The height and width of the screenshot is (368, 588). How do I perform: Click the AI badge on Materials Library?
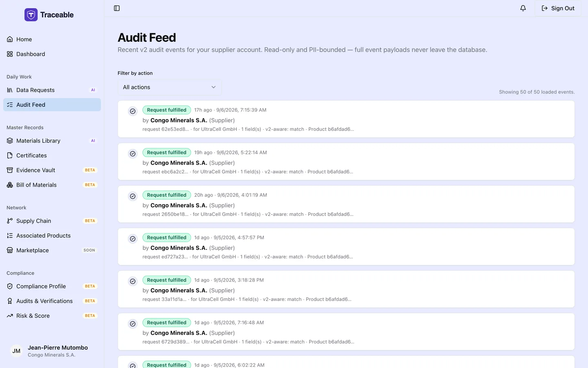click(x=93, y=141)
